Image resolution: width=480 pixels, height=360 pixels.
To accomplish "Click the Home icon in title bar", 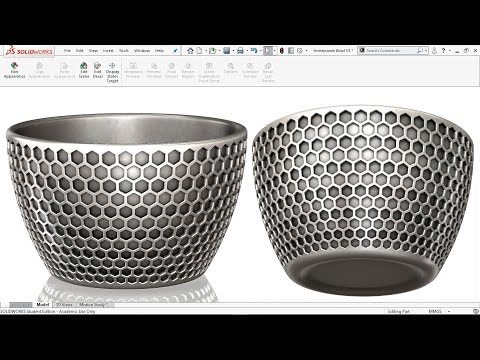I will 190,51.
